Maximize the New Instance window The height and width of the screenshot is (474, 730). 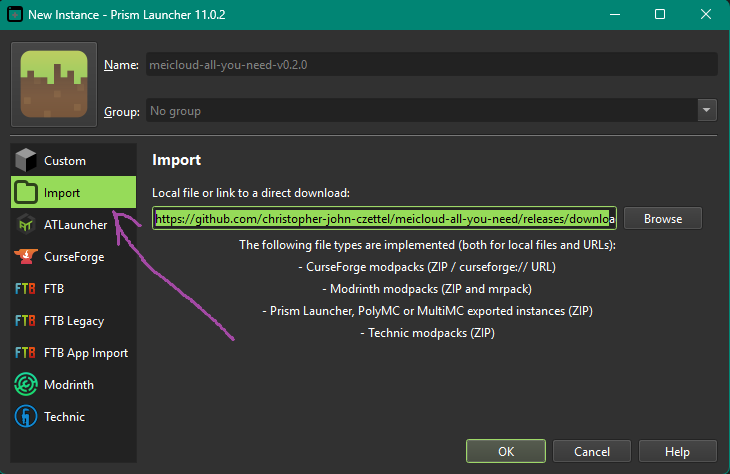tap(660, 14)
